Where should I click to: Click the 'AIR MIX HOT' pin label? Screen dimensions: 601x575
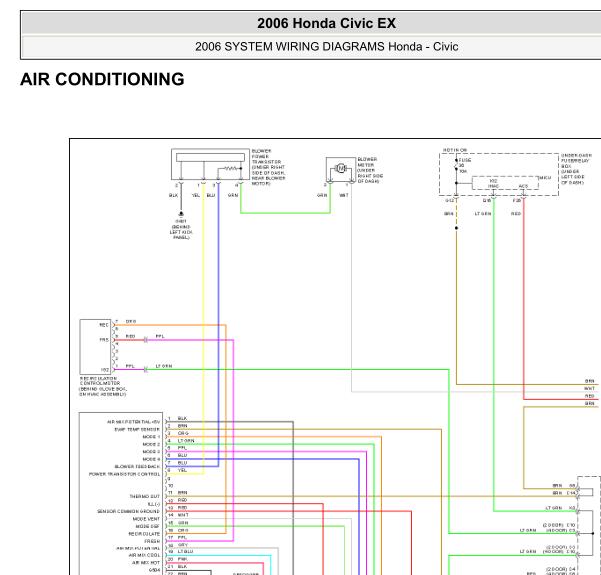pos(146,562)
